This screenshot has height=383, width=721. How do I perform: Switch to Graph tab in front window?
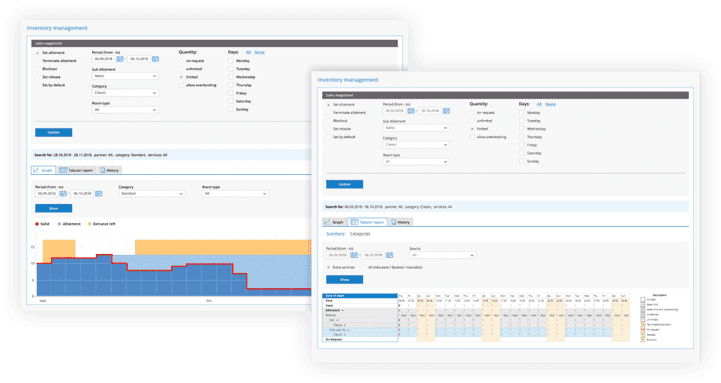pos(334,222)
